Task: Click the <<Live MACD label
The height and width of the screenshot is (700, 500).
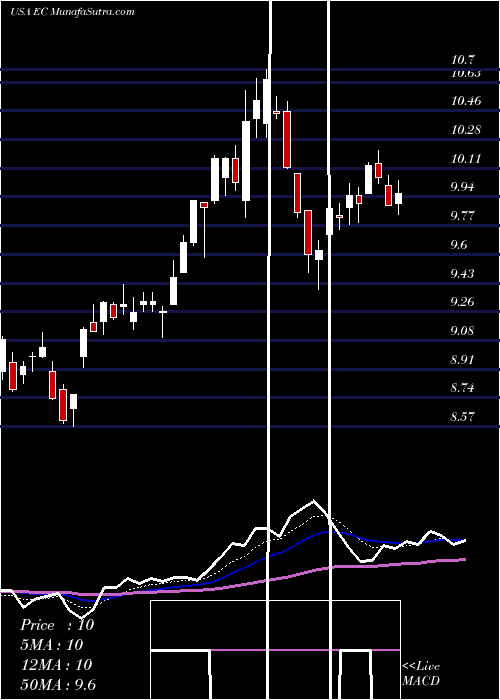Action: point(421,673)
